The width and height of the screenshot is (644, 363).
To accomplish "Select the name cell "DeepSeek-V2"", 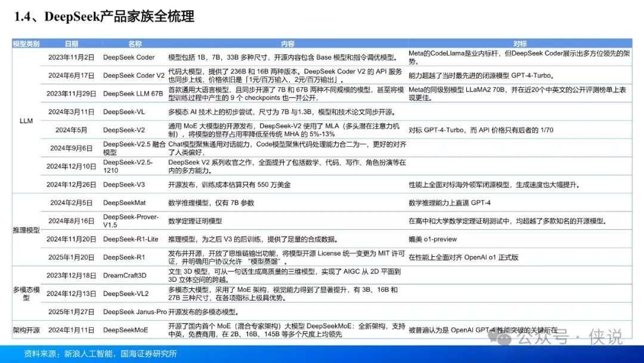I will 124,130.
